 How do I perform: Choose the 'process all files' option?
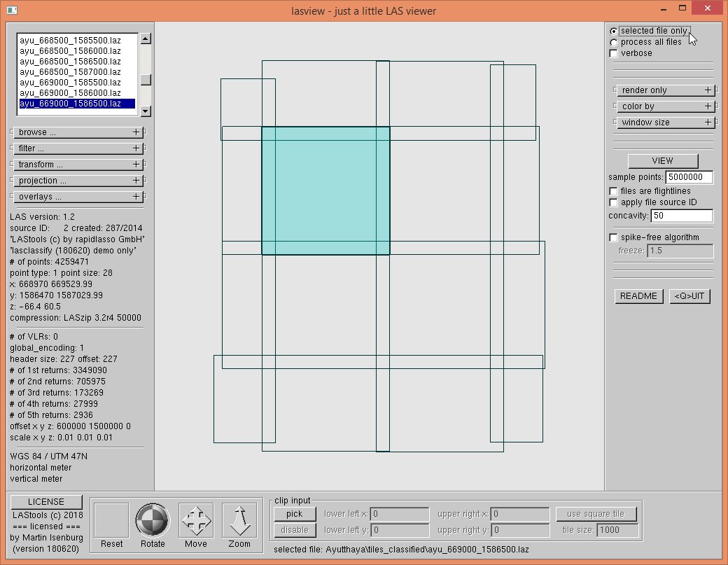(614, 42)
